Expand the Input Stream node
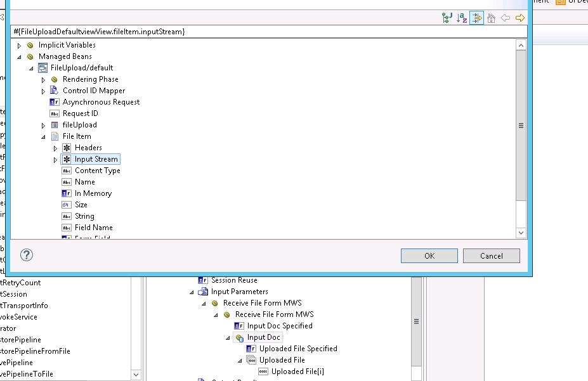The height and width of the screenshot is (381, 588). pos(55,160)
